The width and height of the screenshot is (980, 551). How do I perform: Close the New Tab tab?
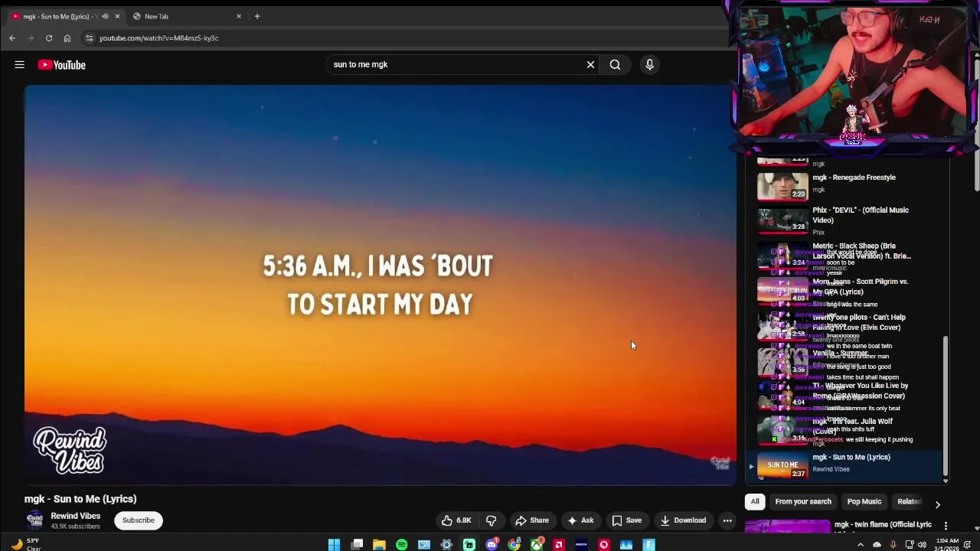tap(239, 16)
